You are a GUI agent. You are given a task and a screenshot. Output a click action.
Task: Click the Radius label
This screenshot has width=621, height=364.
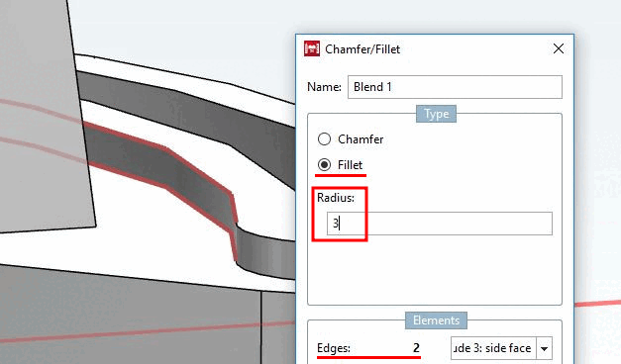(336, 198)
